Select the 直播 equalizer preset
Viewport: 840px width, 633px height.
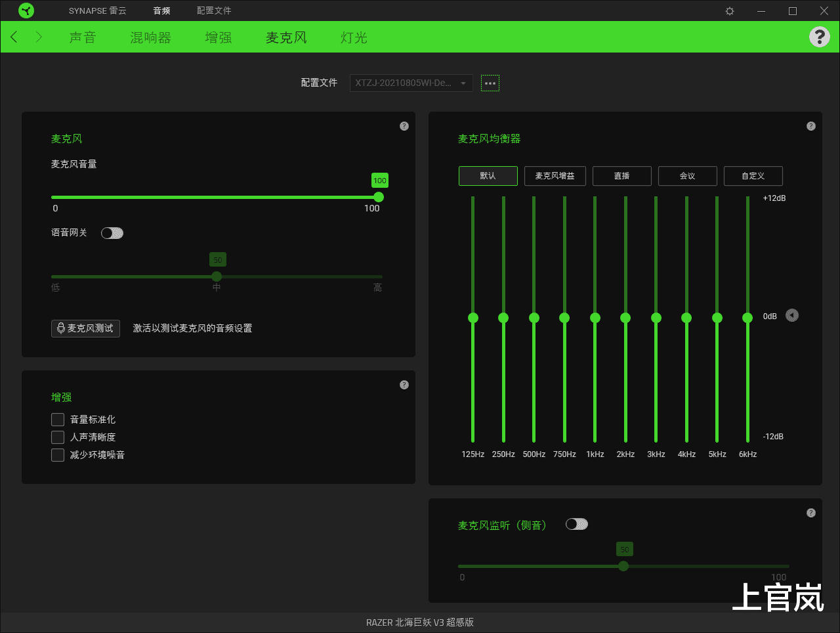pyautogui.click(x=621, y=176)
